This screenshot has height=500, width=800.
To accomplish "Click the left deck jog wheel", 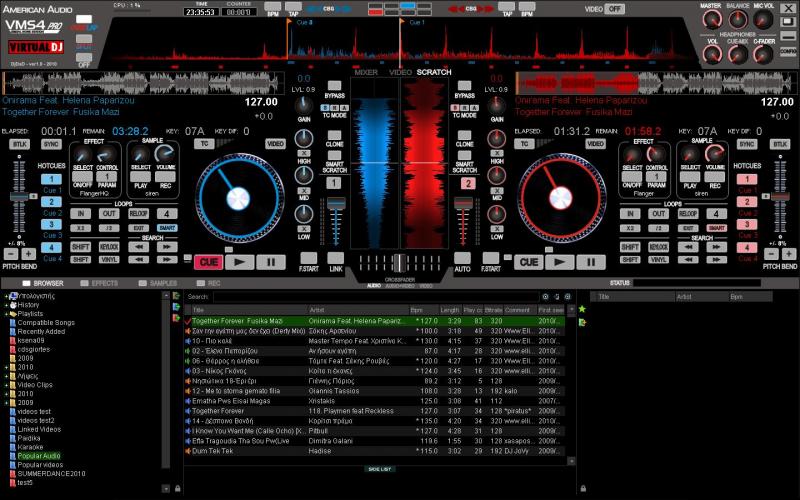I will tap(239, 198).
